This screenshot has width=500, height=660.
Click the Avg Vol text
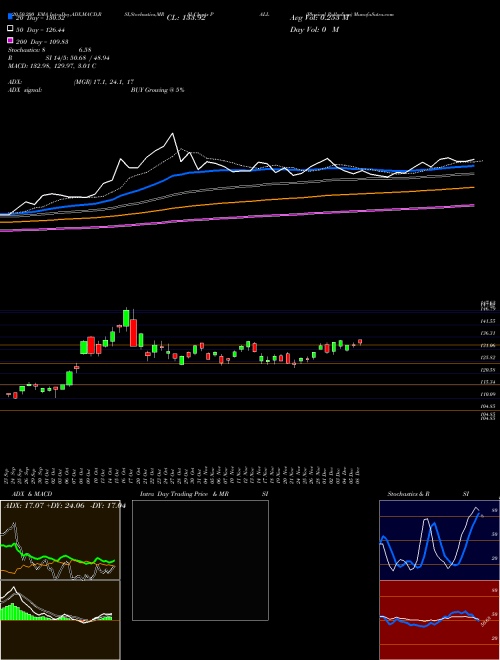[x=320, y=18]
